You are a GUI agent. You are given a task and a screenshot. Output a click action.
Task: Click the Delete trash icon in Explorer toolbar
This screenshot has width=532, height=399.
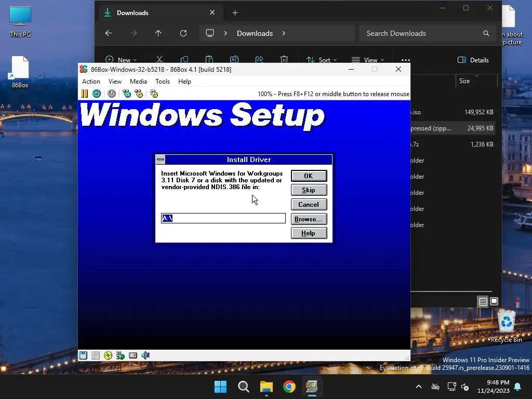click(x=284, y=60)
